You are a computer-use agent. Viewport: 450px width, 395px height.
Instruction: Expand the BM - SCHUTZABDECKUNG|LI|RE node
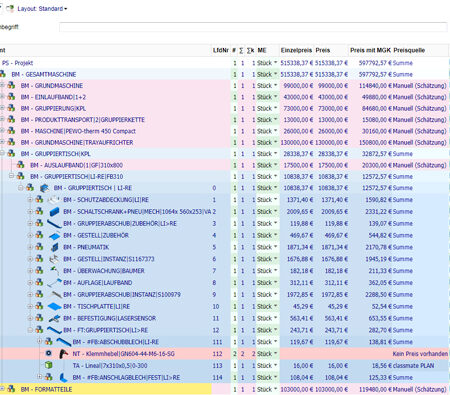point(30,200)
